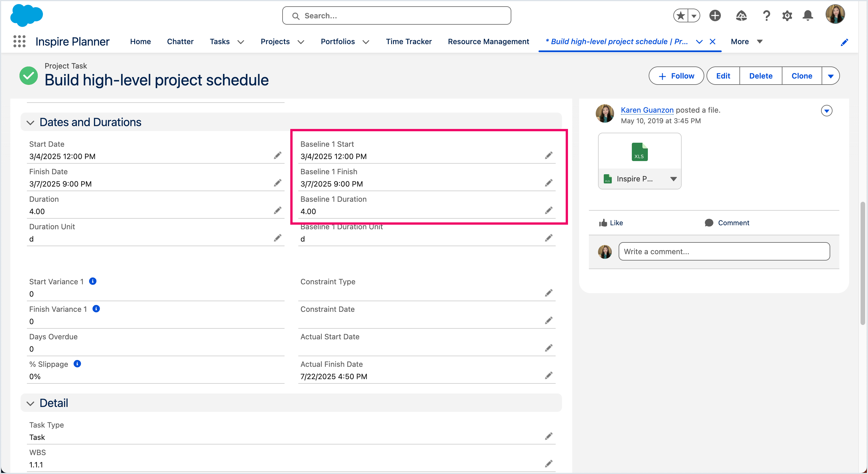The image size is (868, 474).
Task: Edit the Actual Finish Date pencil
Action: click(x=549, y=375)
